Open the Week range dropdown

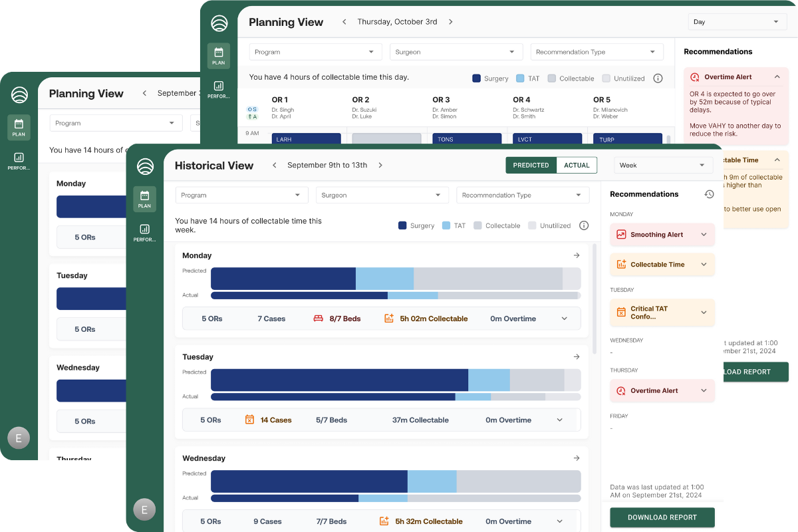(x=663, y=165)
